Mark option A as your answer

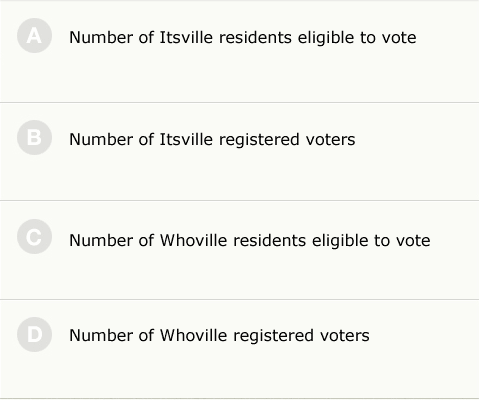34,36
